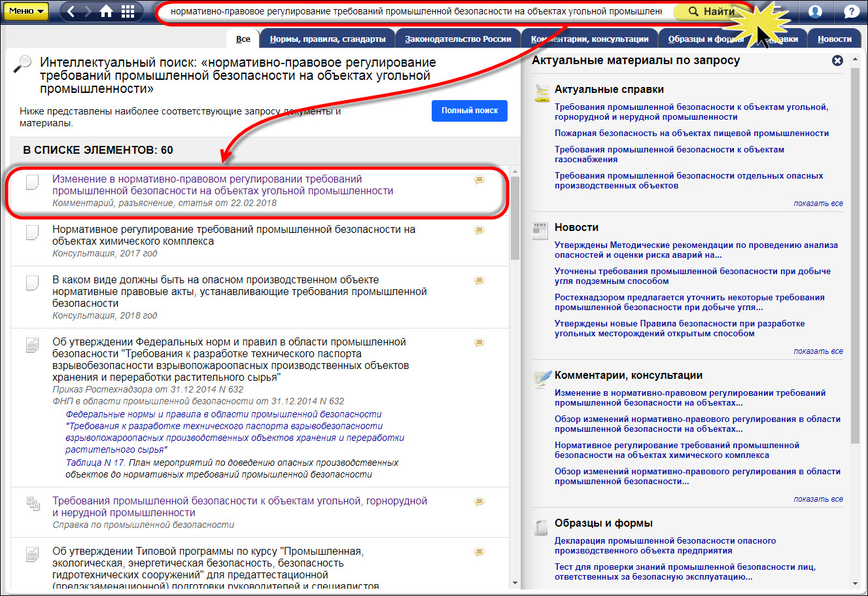Expand 'показать все' under Комментарии, консультации
The image size is (868, 596).
point(818,499)
